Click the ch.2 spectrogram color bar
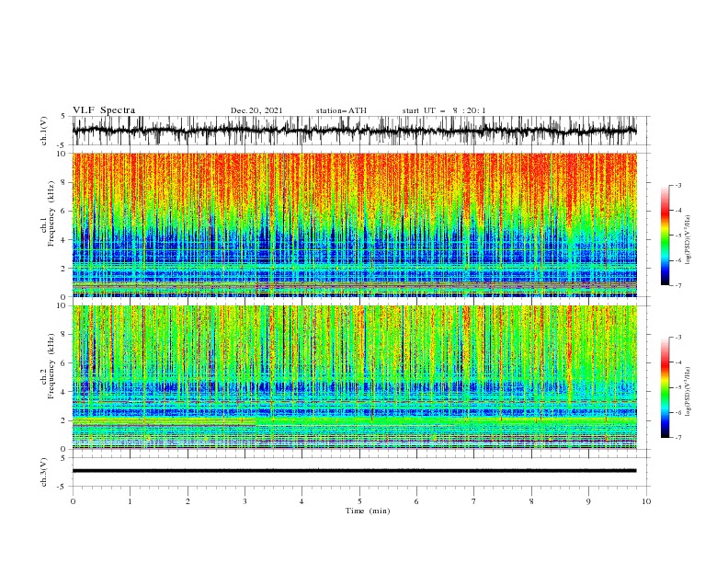The height and width of the screenshot is (563, 728). [665, 387]
